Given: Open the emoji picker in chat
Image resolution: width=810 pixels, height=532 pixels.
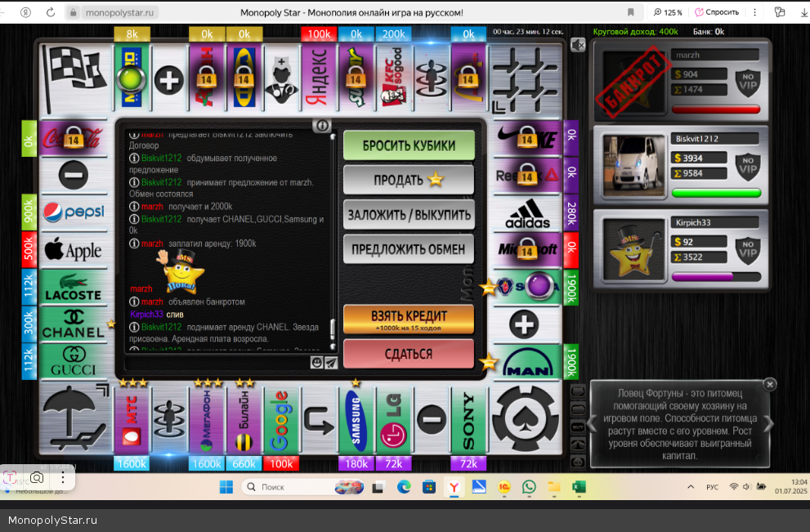Looking at the screenshot, I should click(x=316, y=363).
